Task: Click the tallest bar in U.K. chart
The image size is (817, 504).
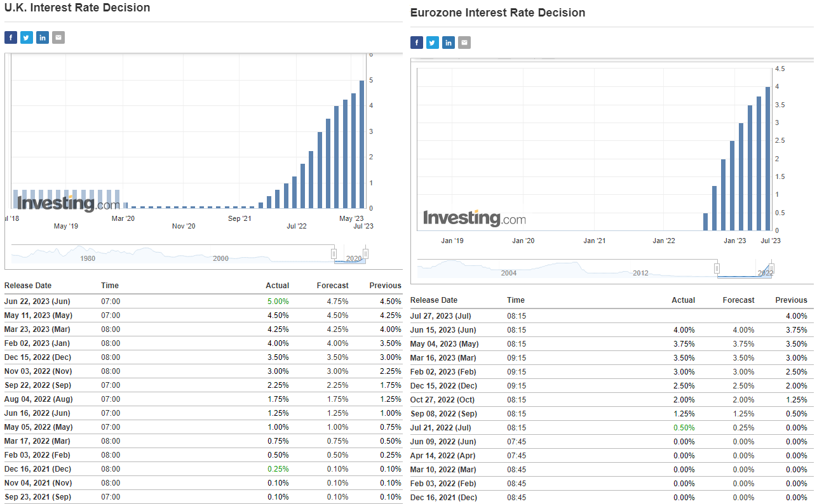Action: pyautogui.click(x=362, y=144)
